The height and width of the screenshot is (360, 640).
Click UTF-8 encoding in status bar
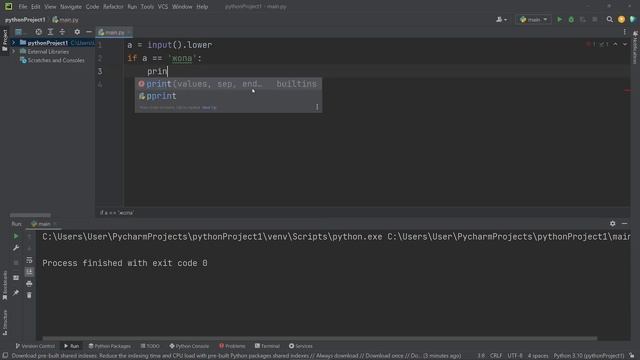[x=515, y=356]
